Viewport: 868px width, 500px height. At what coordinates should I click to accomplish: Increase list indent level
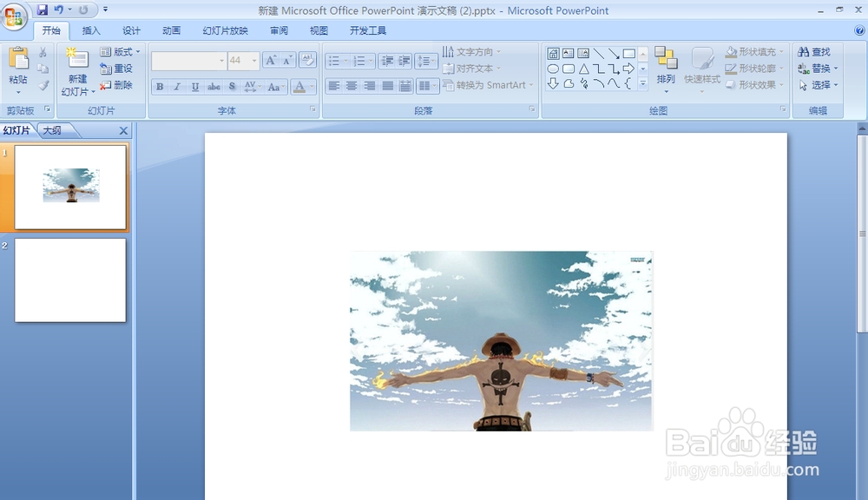[x=404, y=61]
